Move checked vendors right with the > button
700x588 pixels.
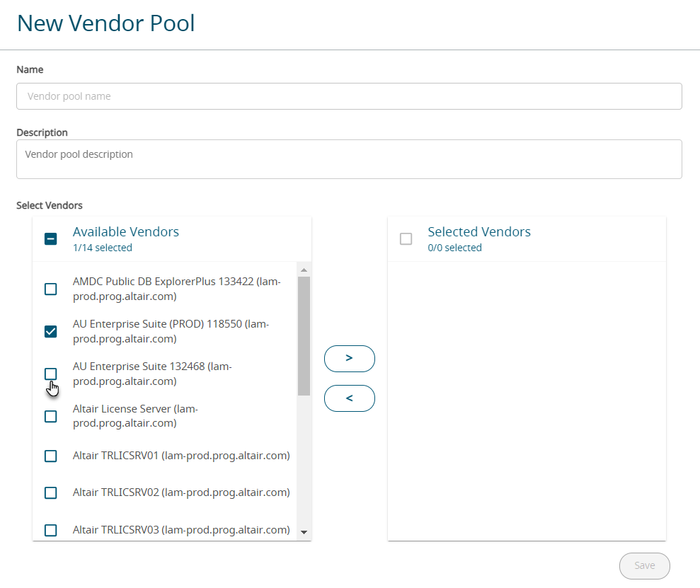click(349, 359)
